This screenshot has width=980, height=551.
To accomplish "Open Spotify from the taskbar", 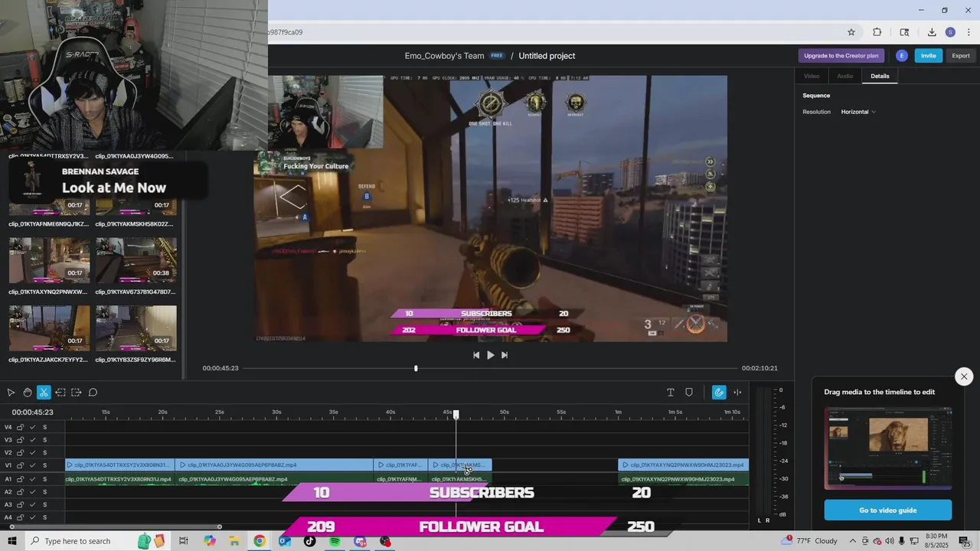I will [335, 541].
